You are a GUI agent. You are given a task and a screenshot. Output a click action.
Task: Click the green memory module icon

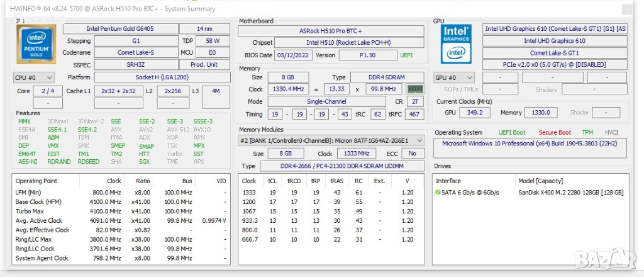pyautogui.click(x=415, y=89)
